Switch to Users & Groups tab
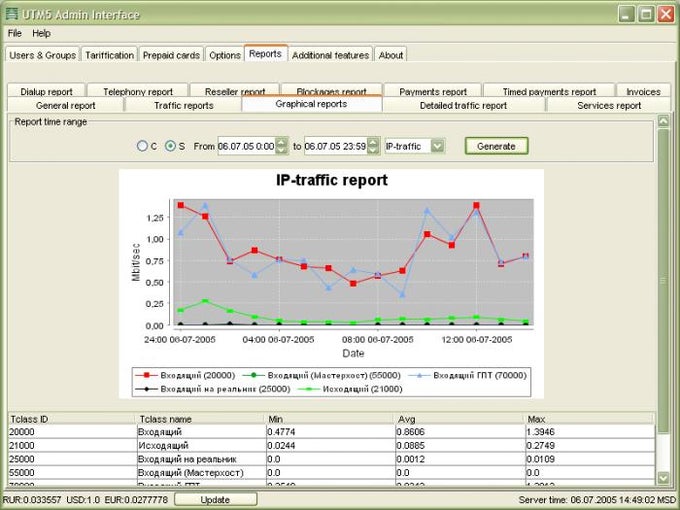The image size is (680, 510). pos(42,55)
